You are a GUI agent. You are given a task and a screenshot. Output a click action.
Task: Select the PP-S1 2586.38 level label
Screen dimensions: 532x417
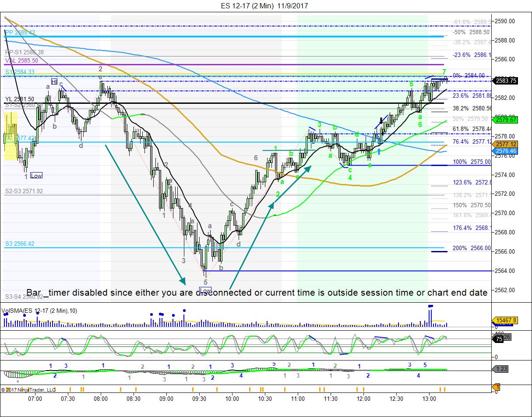pos(25,52)
